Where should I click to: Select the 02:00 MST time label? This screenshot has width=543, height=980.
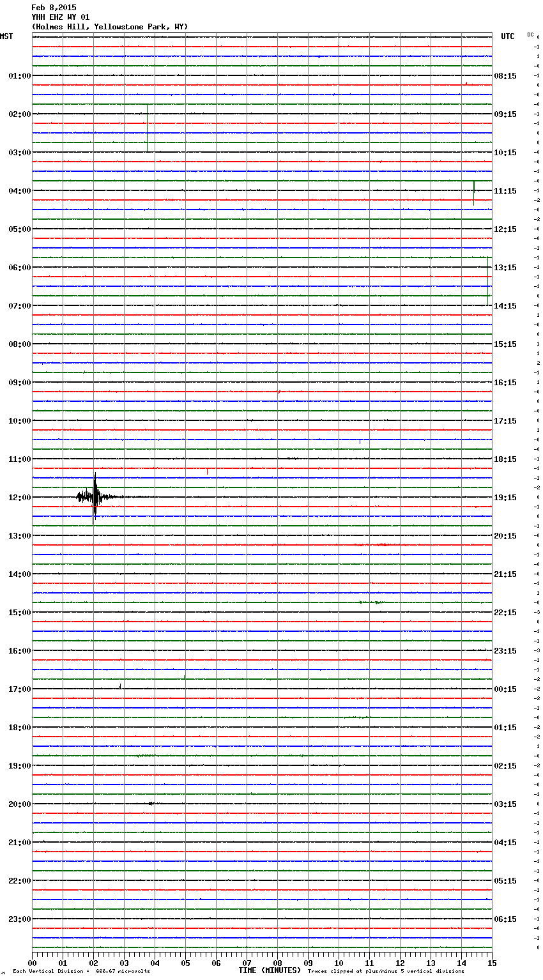click(20, 114)
